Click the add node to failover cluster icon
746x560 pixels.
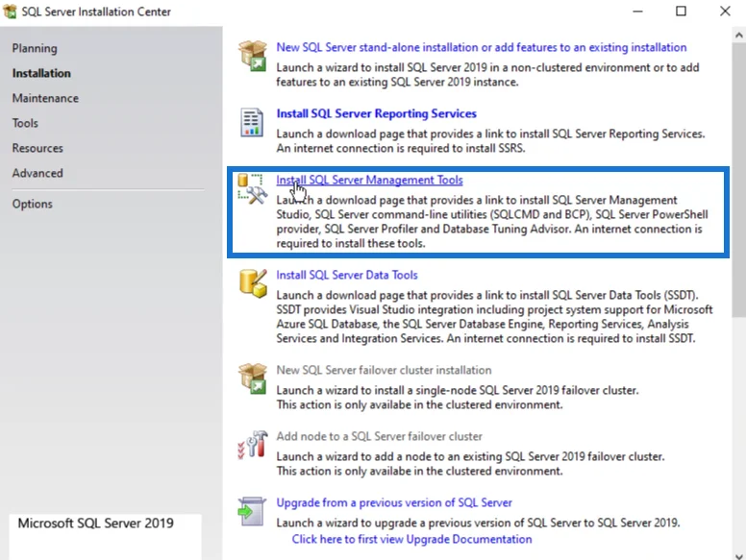tap(253, 445)
